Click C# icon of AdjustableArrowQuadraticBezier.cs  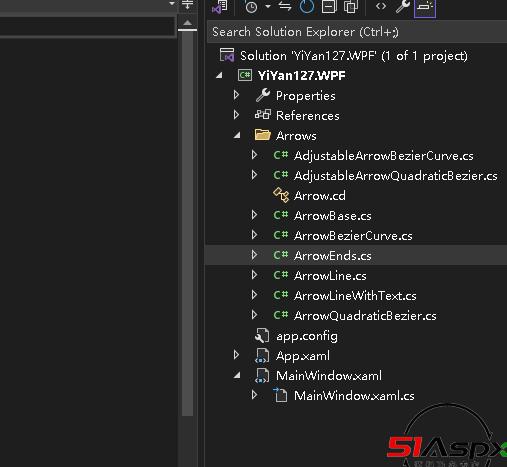coord(280,175)
